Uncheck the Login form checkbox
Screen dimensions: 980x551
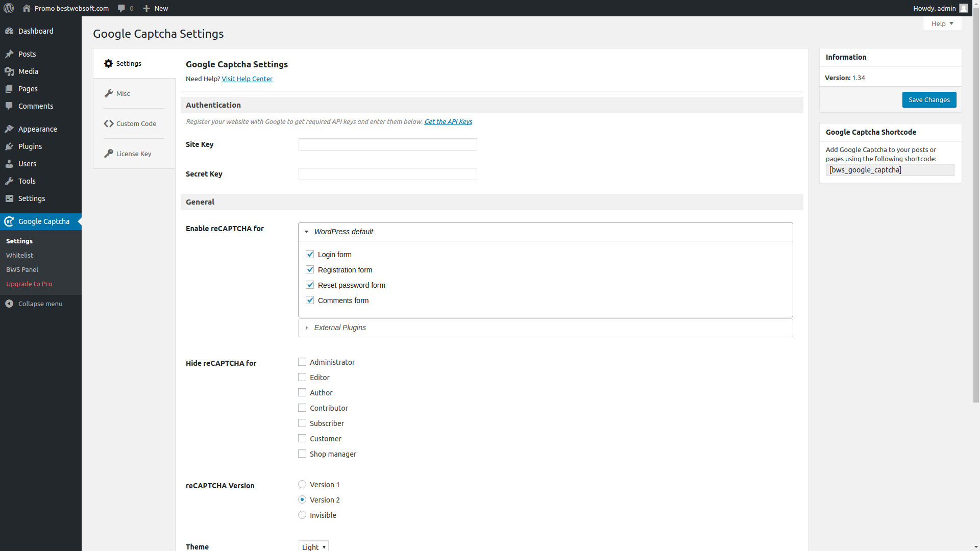click(310, 254)
